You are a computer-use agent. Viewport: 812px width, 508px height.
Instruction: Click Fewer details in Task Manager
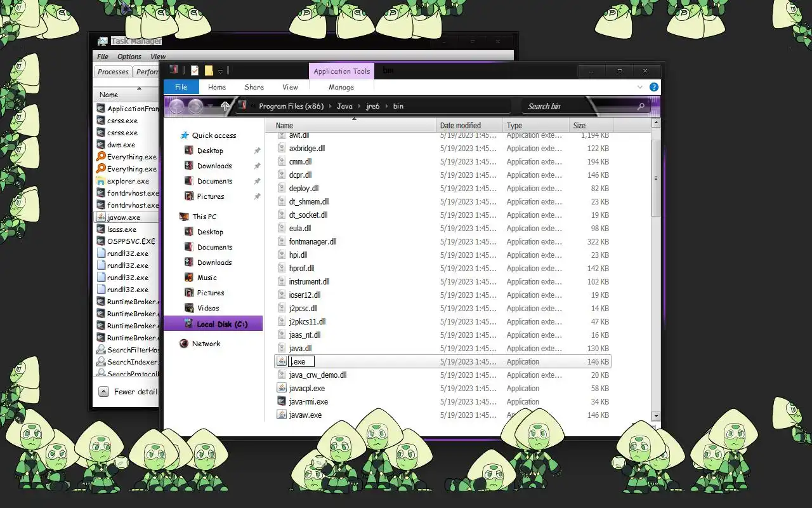click(129, 392)
